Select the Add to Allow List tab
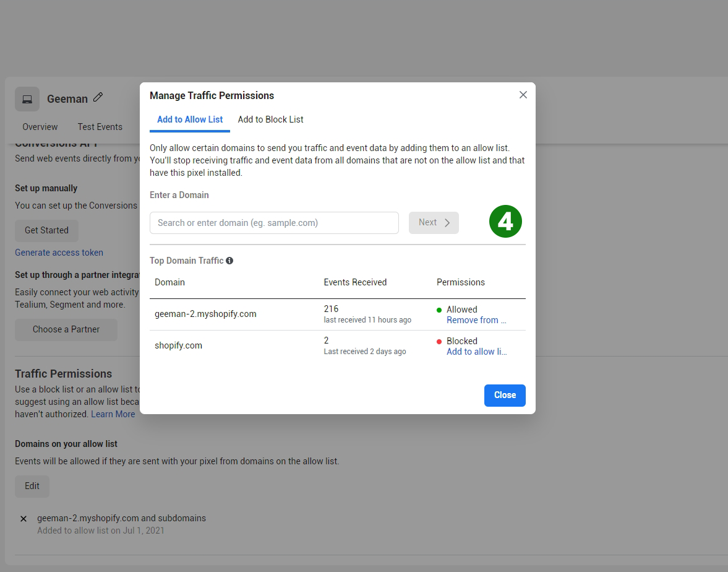Screen dimensions: 728x572 (x=190, y=119)
